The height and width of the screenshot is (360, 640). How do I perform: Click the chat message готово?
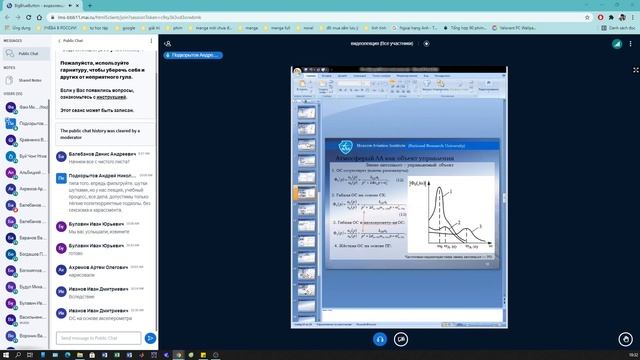point(76,253)
